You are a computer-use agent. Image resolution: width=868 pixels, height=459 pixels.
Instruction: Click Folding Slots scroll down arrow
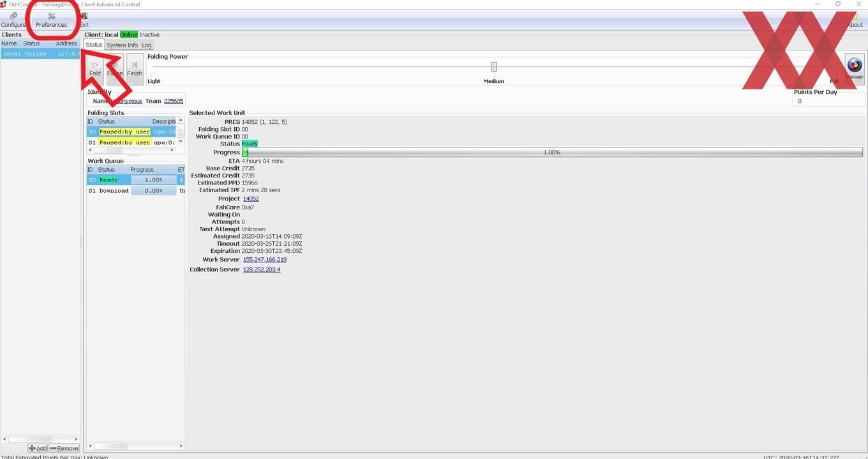tap(181, 142)
